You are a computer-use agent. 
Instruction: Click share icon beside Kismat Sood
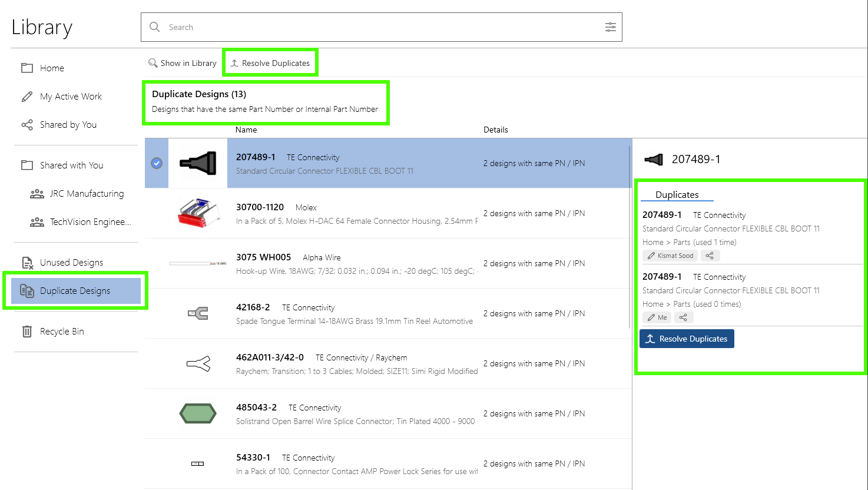tap(710, 256)
